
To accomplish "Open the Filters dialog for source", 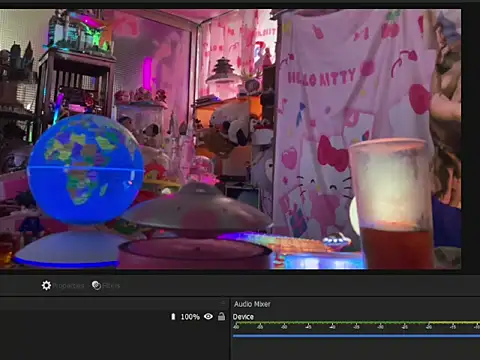I will point(106,286).
